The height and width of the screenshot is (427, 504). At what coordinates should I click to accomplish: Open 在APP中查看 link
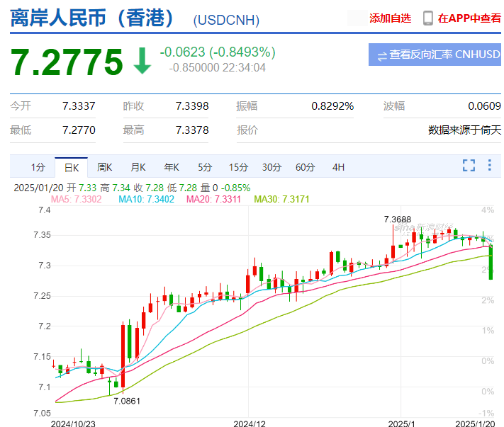pos(469,18)
